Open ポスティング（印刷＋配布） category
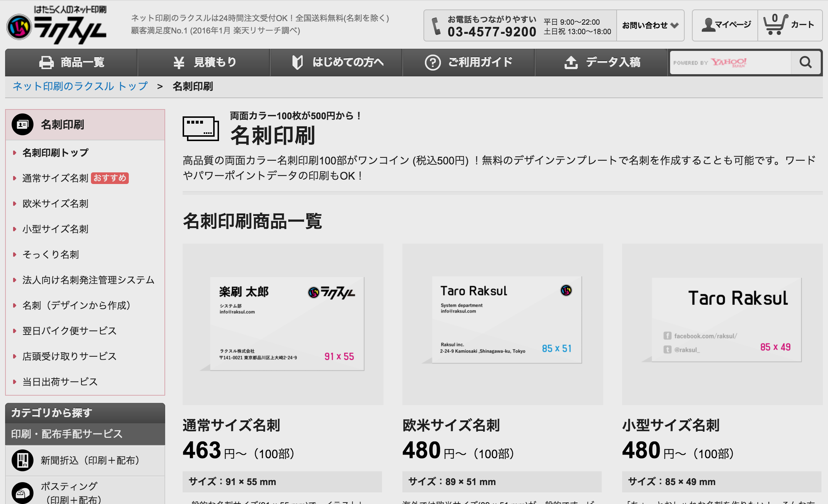 click(71, 492)
